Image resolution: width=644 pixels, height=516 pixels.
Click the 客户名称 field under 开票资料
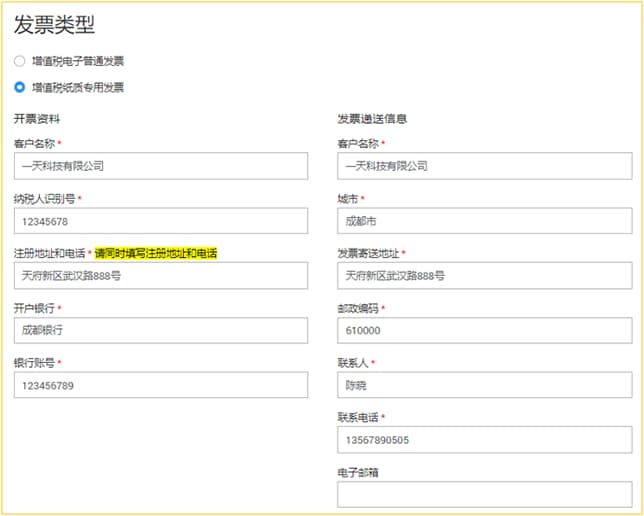tap(161, 166)
